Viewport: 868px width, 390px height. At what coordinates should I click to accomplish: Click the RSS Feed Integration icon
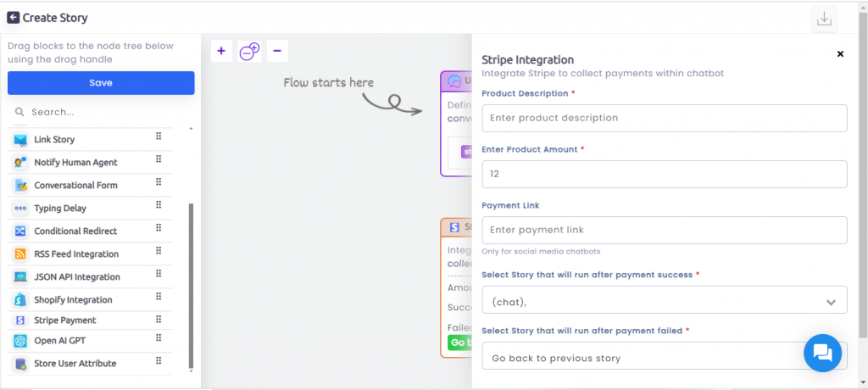point(20,254)
